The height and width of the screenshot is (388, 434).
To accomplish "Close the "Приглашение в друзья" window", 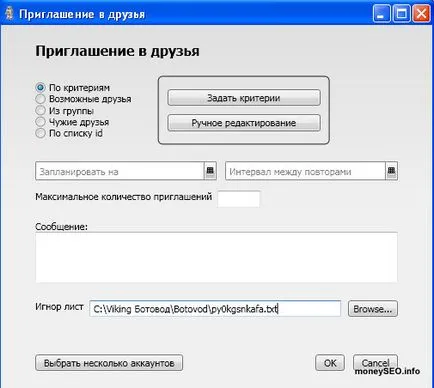I will (421, 14).
